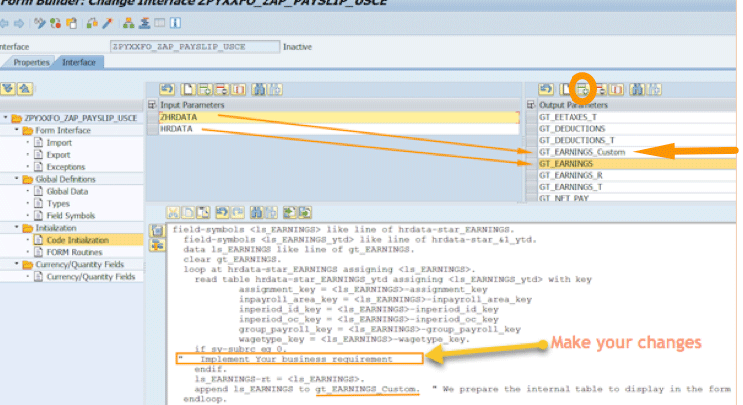Click the Output Parameters select-all corner icon

[x=531, y=105]
